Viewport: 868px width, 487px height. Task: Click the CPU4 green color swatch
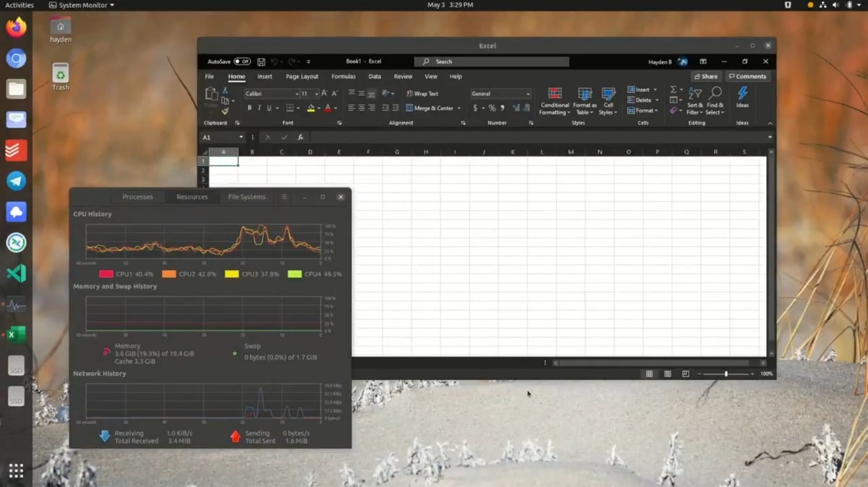294,274
